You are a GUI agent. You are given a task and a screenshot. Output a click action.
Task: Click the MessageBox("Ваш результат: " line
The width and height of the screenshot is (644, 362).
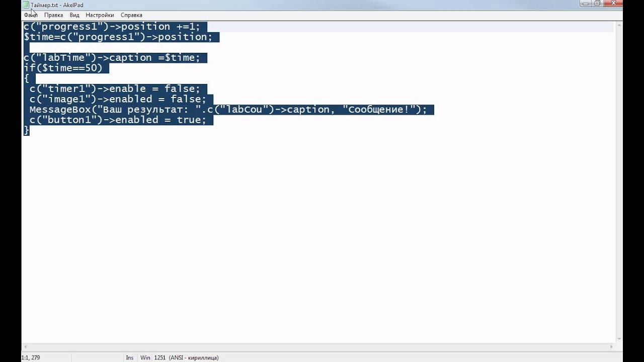(228, 110)
